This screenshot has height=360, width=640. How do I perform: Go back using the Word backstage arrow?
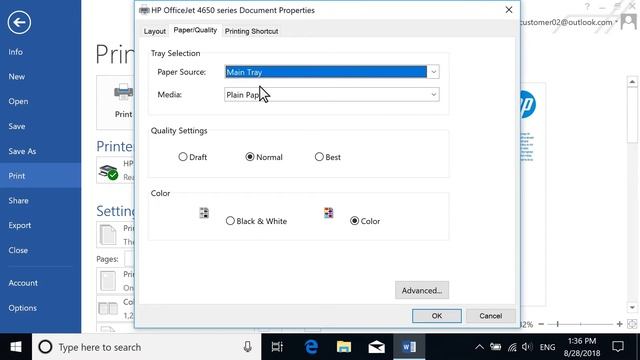(x=19, y=22)
